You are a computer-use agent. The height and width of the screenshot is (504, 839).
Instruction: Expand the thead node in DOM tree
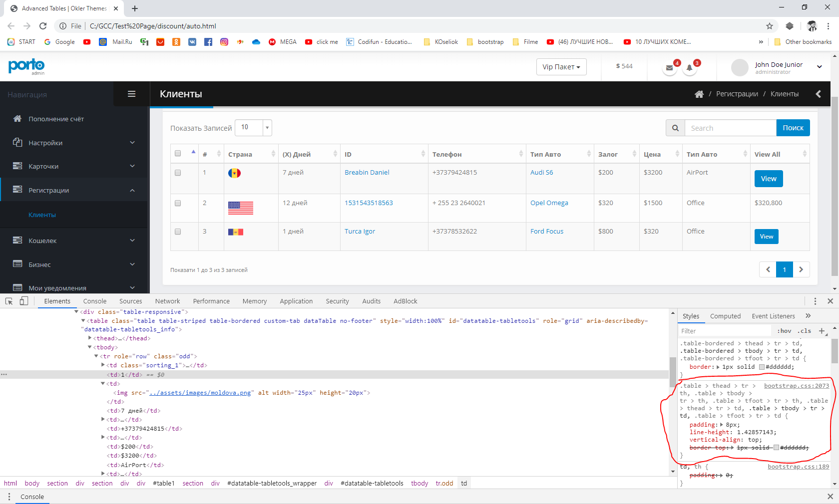click(90, 338)
